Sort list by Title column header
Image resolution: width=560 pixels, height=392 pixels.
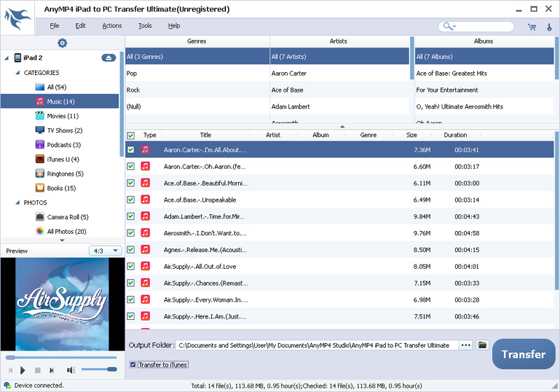coord(205,135)
